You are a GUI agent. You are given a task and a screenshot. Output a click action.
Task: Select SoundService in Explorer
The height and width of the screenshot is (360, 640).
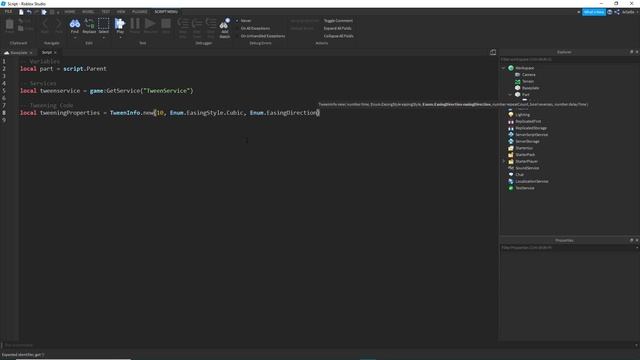(527, 168)
